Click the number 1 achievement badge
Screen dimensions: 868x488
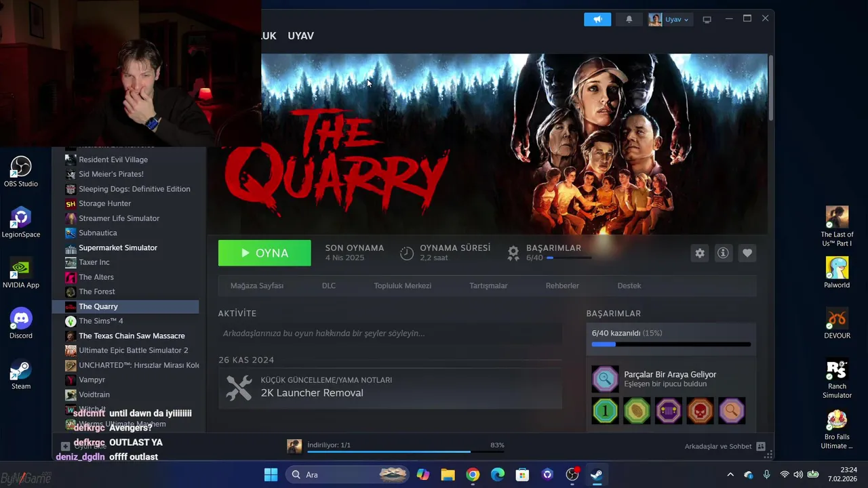tap(605, 411)
